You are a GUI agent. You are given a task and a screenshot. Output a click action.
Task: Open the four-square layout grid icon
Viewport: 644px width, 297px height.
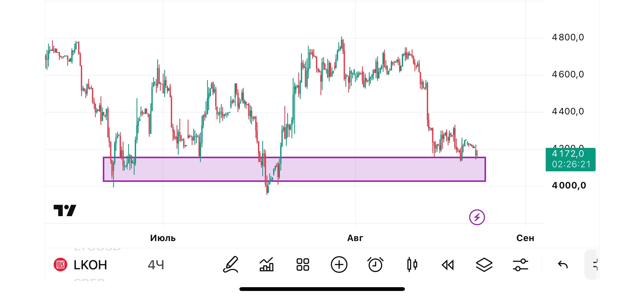pyautogui.click(x=303, y=265)
